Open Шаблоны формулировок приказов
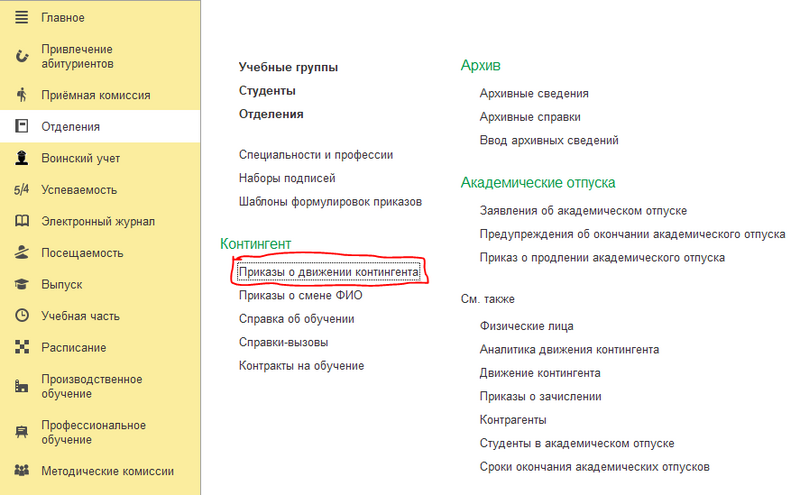The height and width of the screenshot is (495, 800). click(x=330, y=202)
